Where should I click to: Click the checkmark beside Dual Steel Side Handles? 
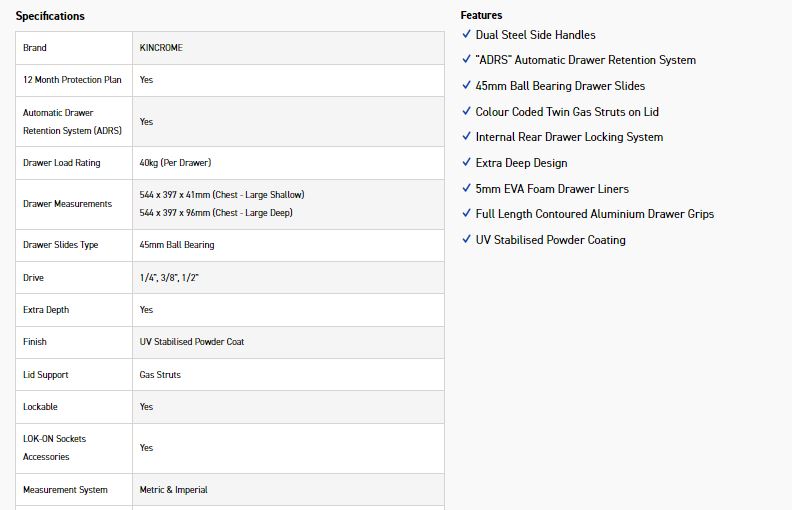pos(466,34)
